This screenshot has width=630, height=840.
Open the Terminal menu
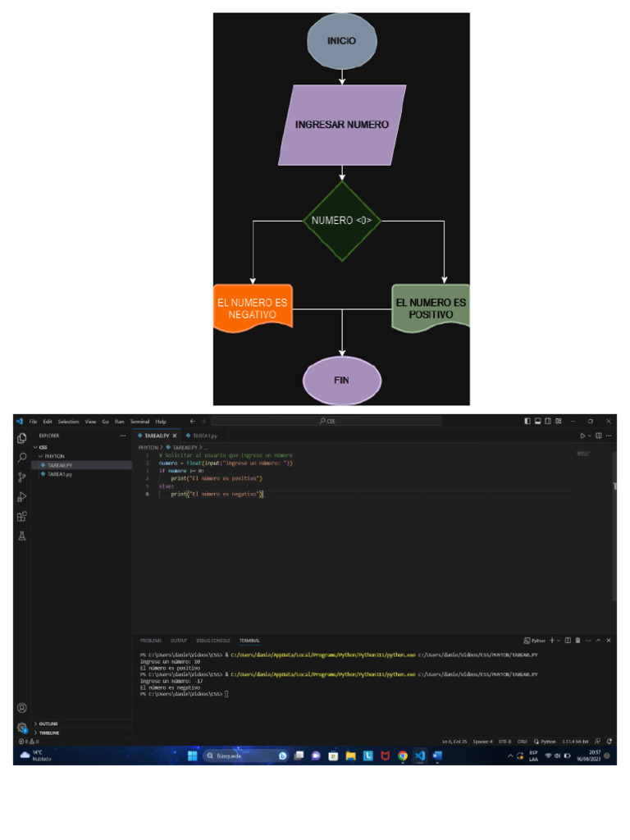[139, 421]
